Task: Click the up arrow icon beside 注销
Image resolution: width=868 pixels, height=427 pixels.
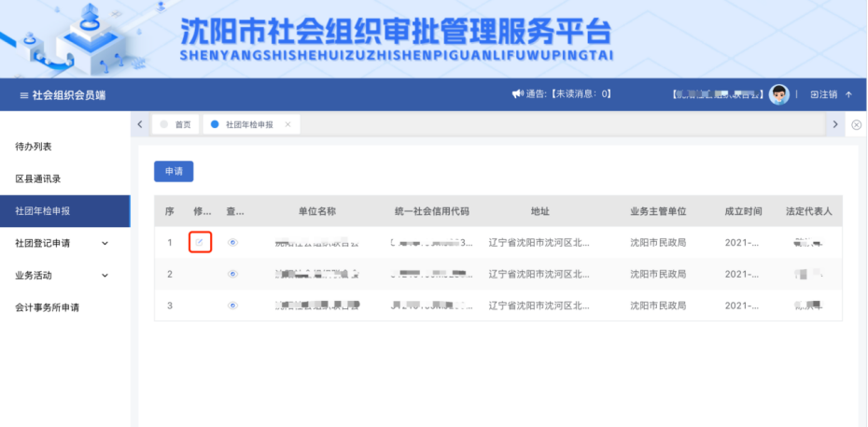Action: pos(848,94)
